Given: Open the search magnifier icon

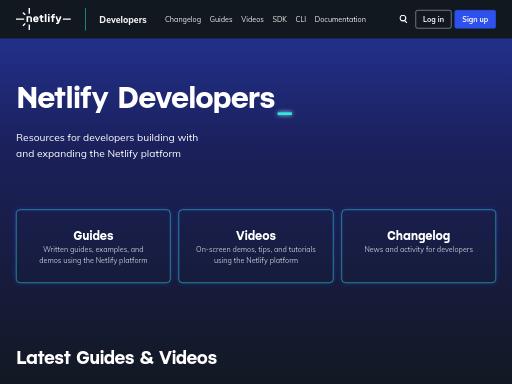Looking at the screenshot, I should click(x=403, y=19).
